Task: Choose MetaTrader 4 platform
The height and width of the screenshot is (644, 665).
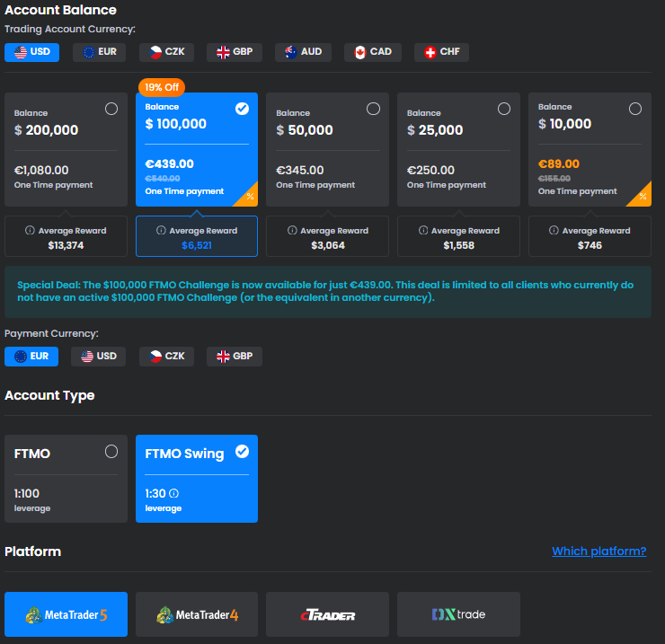Action: [x=197, y=614]
